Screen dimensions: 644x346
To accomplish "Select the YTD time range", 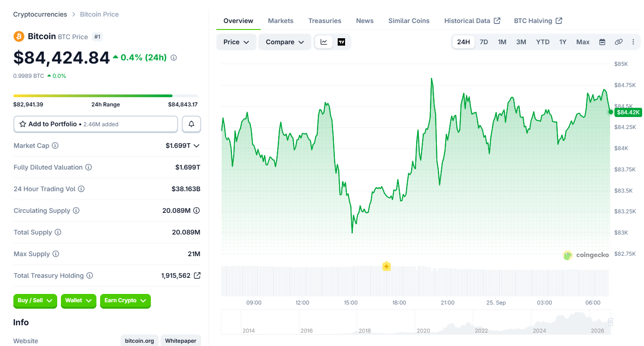I will (543, 42).
